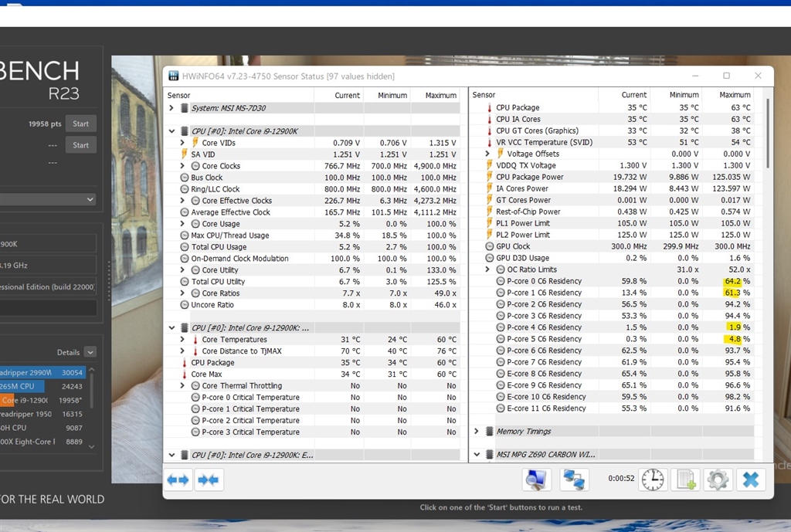Open the Cinebench Details dropdown arrow
The width and height of the screenshot is (791, 532).
point(90,352)
